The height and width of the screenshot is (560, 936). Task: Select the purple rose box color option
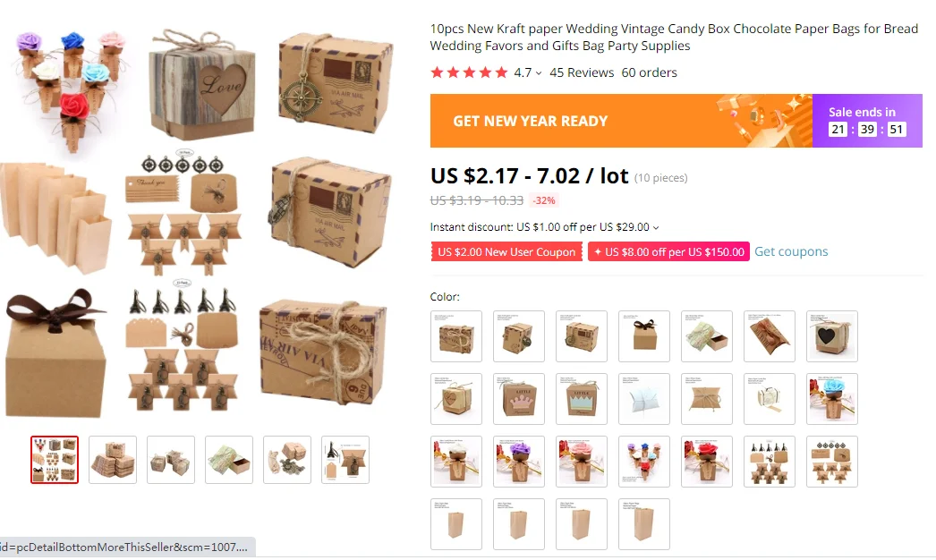pyautogui.click(x=519, y=462)
